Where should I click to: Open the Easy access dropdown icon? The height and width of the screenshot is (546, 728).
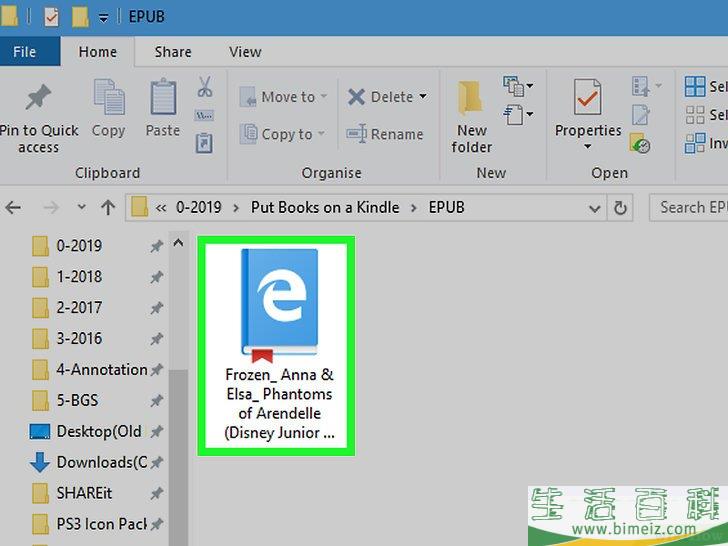(x=518, y=115)
